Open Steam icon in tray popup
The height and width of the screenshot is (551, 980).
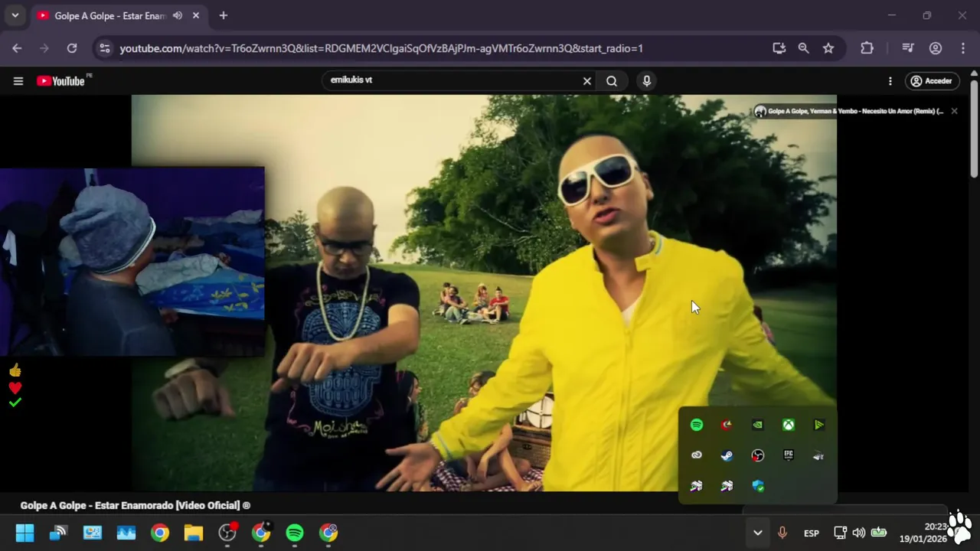tap(727, 455)
